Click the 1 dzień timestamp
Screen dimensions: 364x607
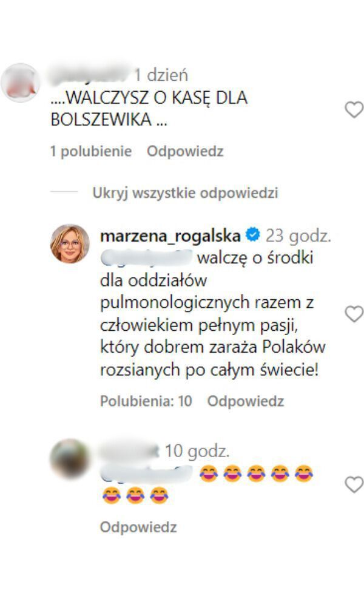161,75
